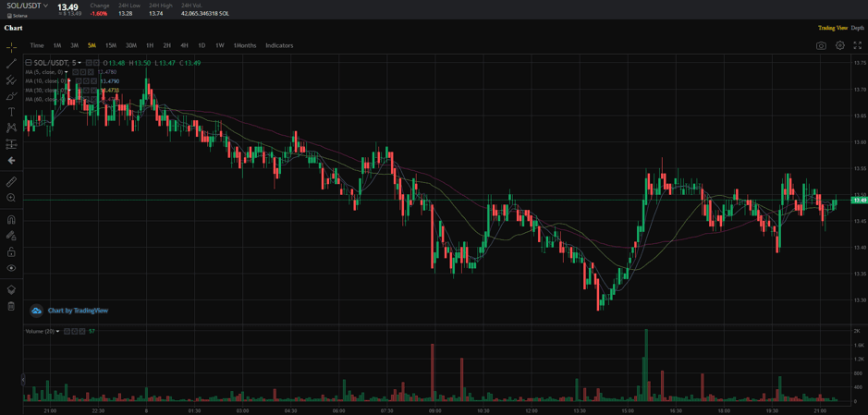This screenshot has height=415, width=868.
Task: Select the 15M timeframe
Action: point(111,45)
